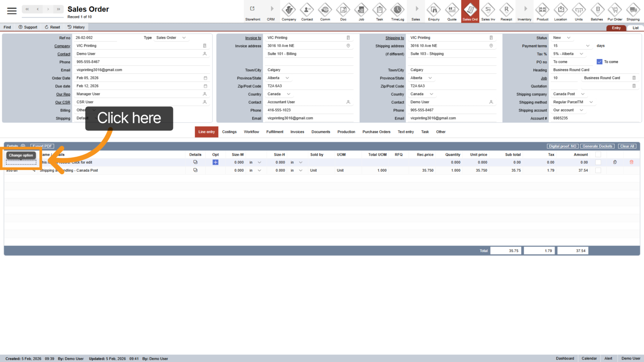Image resolution: width=644 pixels, height=362 pixels.
Task: Expand the Status dropdown showing New
Action: click(x=568, y=38)
